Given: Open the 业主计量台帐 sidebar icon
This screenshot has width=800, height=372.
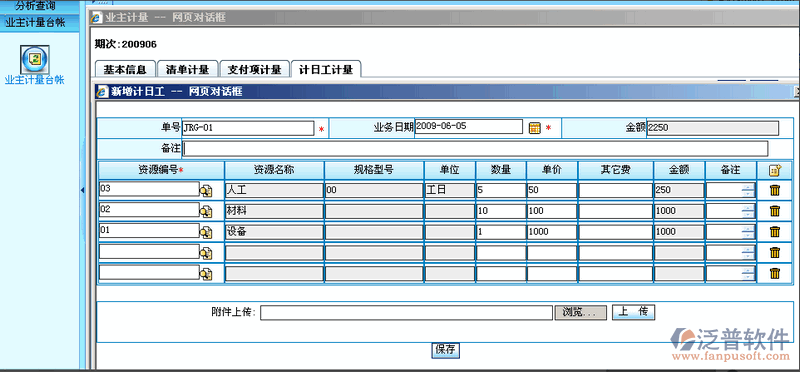Looking at the screenshot, I should point(35,60).
